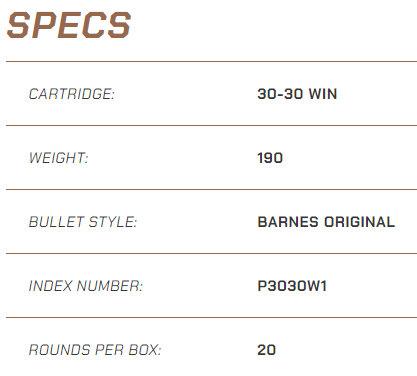Click the word STYLE in bullet label
This screenshot has height=376, width=417.
pyautogui.click(x=113, y=222)
